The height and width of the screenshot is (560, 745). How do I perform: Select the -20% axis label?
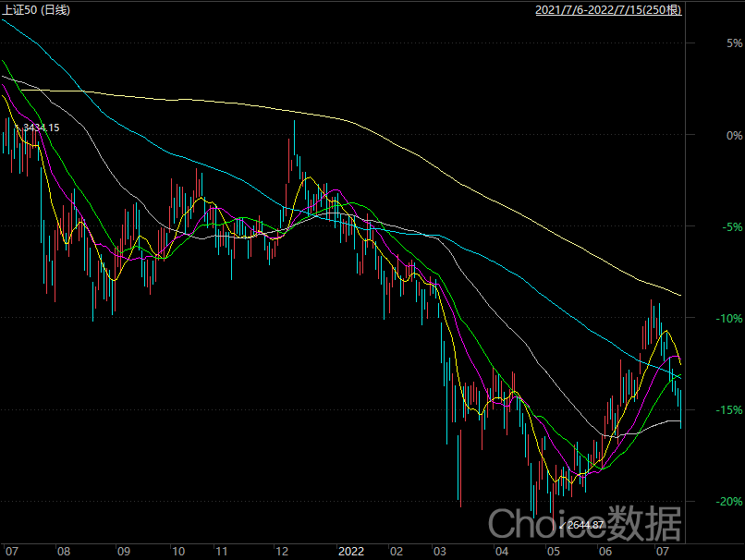click(x=729, y=502)
